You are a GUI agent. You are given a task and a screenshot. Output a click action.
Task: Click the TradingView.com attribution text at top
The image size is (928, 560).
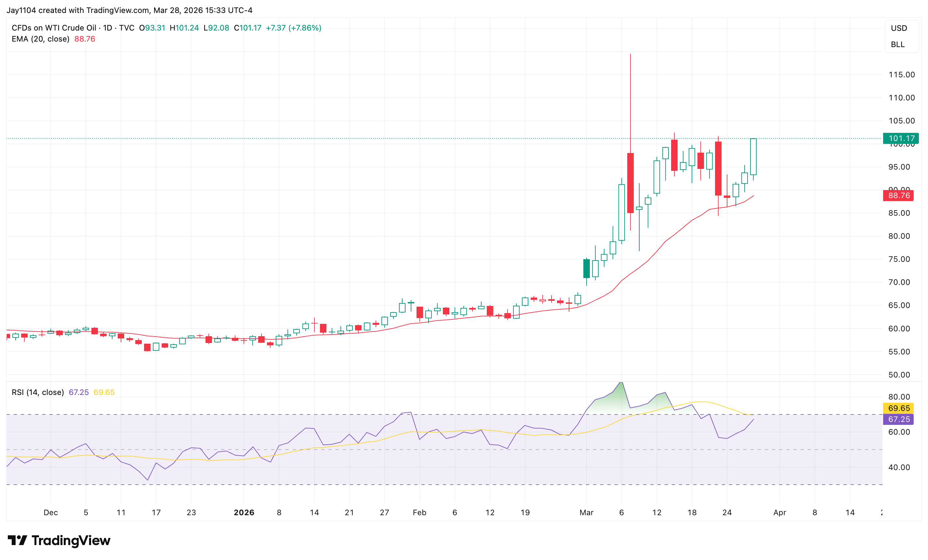point(117,10)
